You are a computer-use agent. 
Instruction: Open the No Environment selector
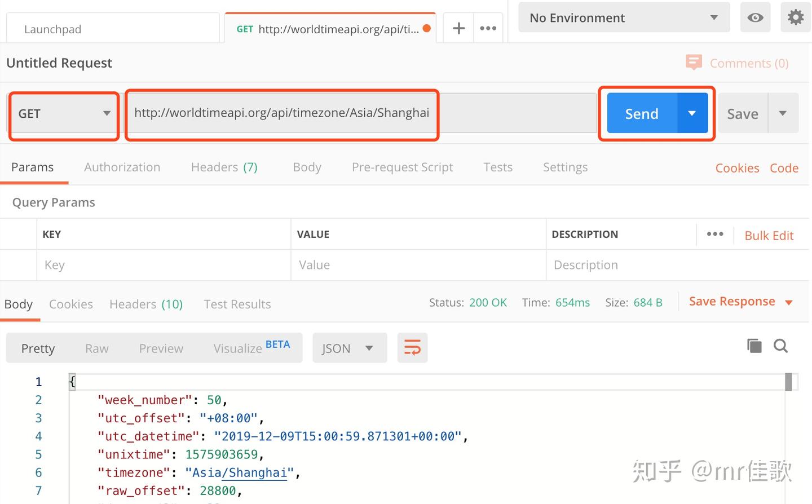click(624, 17)
